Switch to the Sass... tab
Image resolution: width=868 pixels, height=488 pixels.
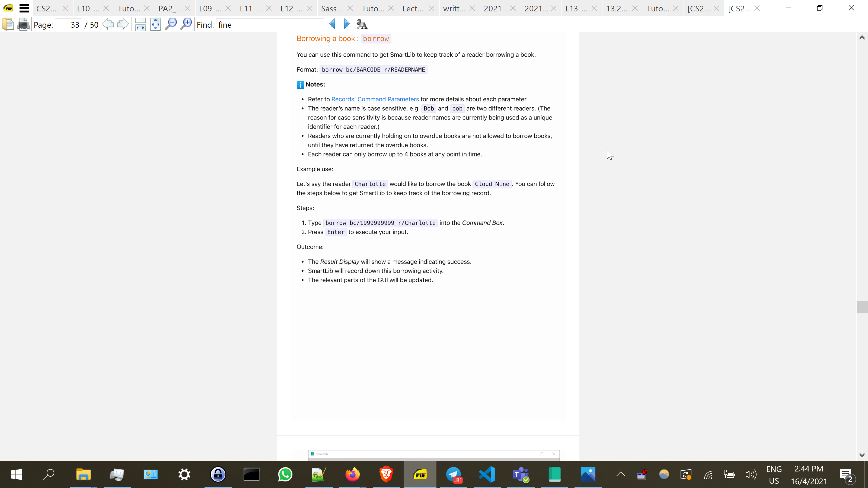331,9
